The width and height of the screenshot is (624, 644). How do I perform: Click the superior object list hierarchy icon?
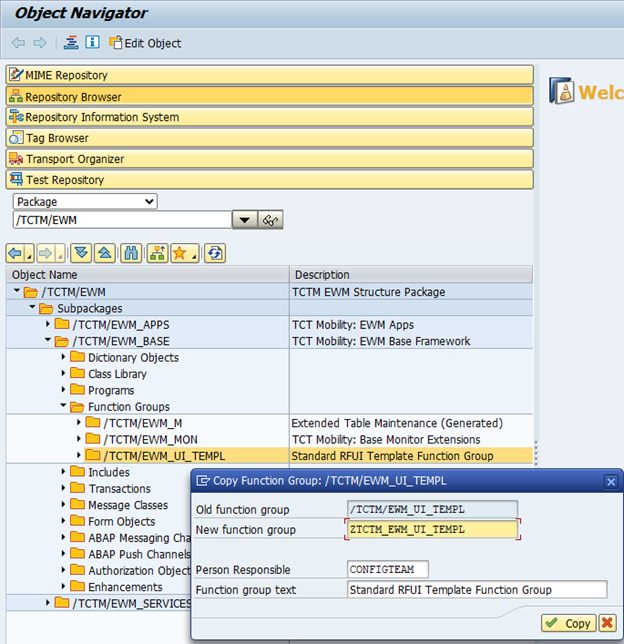157,253
